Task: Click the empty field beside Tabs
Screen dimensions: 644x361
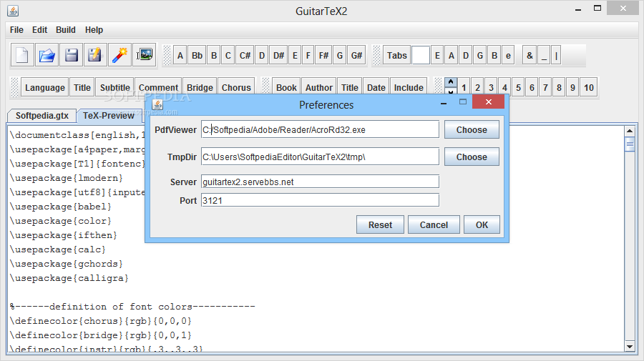Action: 421,55
